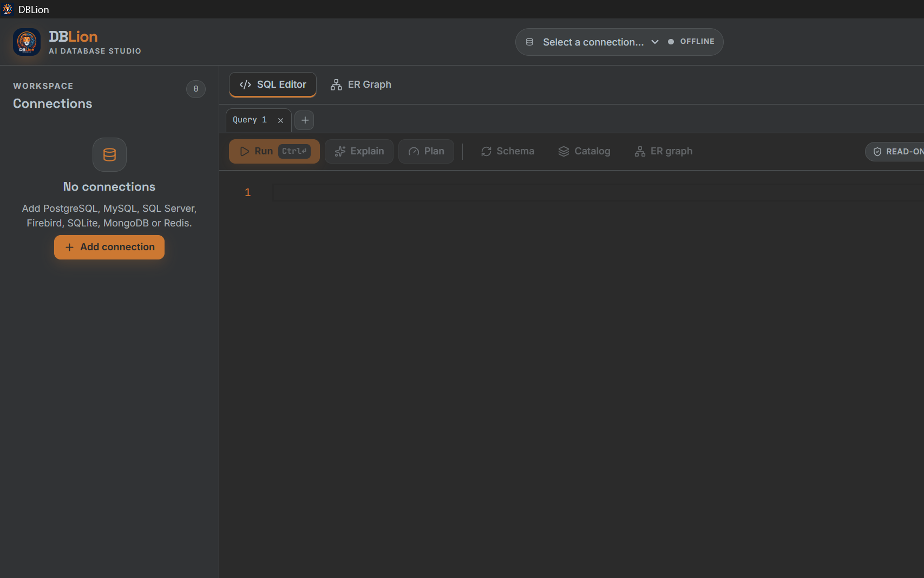Click the DBLion title bar app icon
The height and width of the screenshot is (578, 924).
point(8,9)
